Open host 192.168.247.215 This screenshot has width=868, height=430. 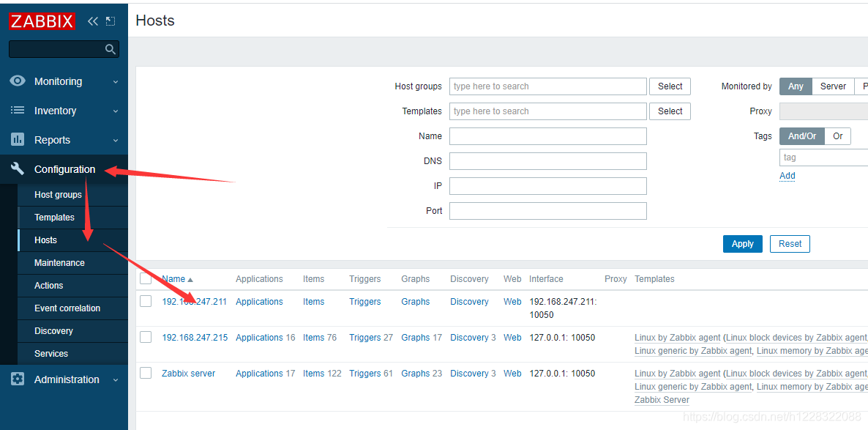(x=194, y=338)
